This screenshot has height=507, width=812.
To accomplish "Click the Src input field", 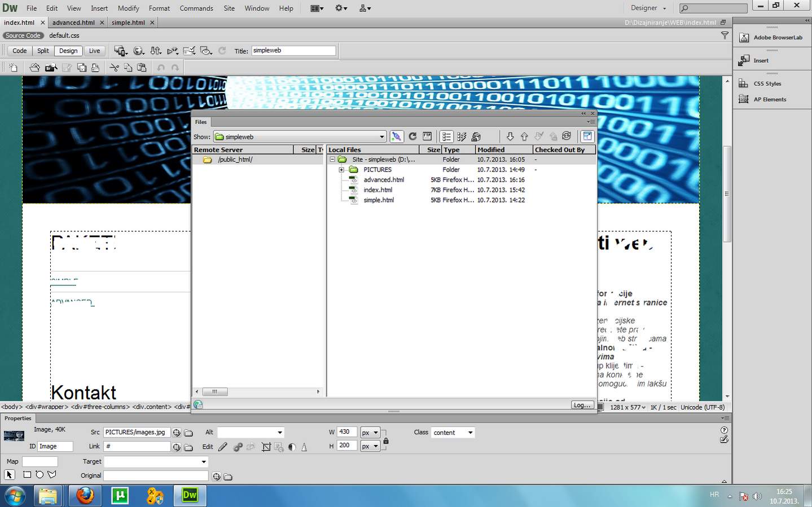I will 137,433.
